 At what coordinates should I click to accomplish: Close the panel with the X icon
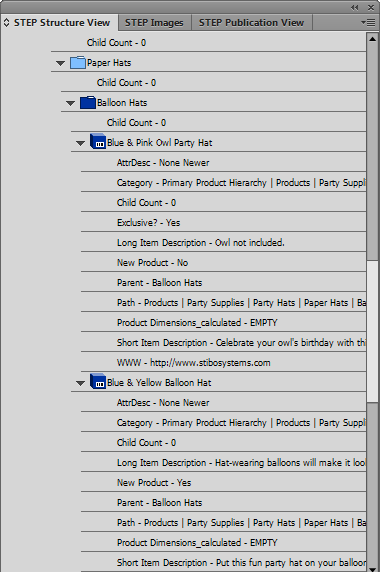(371, 7)
